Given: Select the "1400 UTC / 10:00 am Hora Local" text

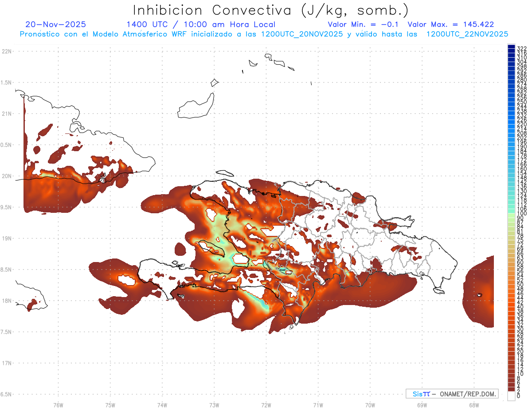Looking at the screenshot, I should [x=201, y=24].
